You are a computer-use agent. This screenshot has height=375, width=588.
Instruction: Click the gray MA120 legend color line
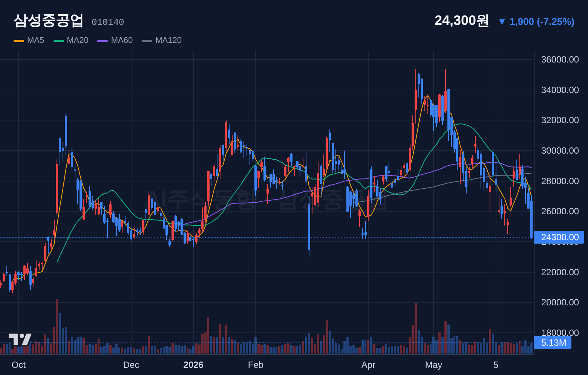[x=147, y=41]
